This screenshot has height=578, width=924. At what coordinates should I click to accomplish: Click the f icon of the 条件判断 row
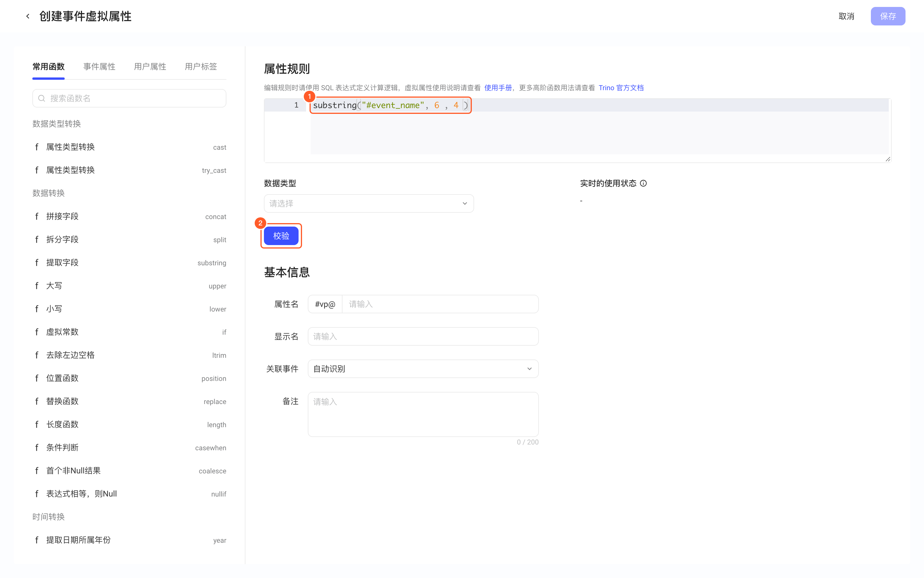[x=37, y=448]
